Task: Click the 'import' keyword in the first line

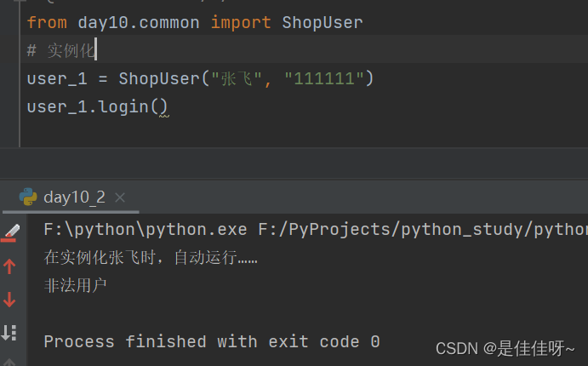Action: 241,22
